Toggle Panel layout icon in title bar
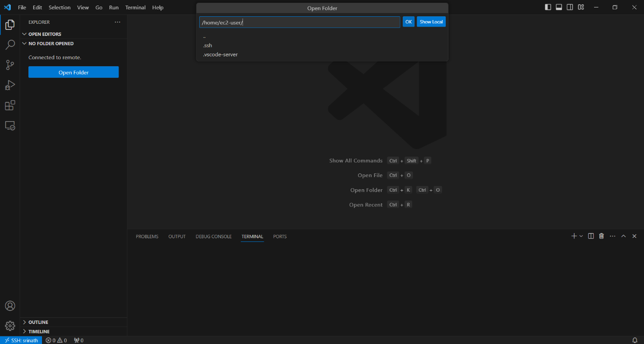644x344 pixels. [x=559, y=7]
